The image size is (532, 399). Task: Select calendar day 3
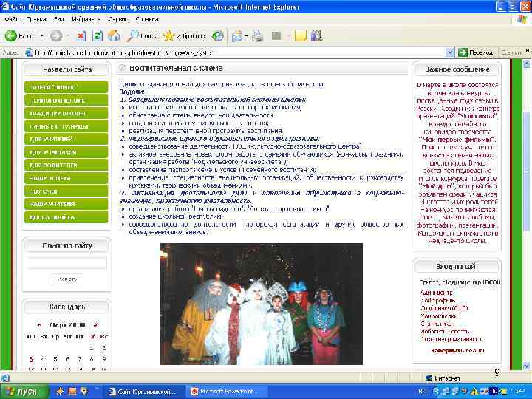[31, 359]
